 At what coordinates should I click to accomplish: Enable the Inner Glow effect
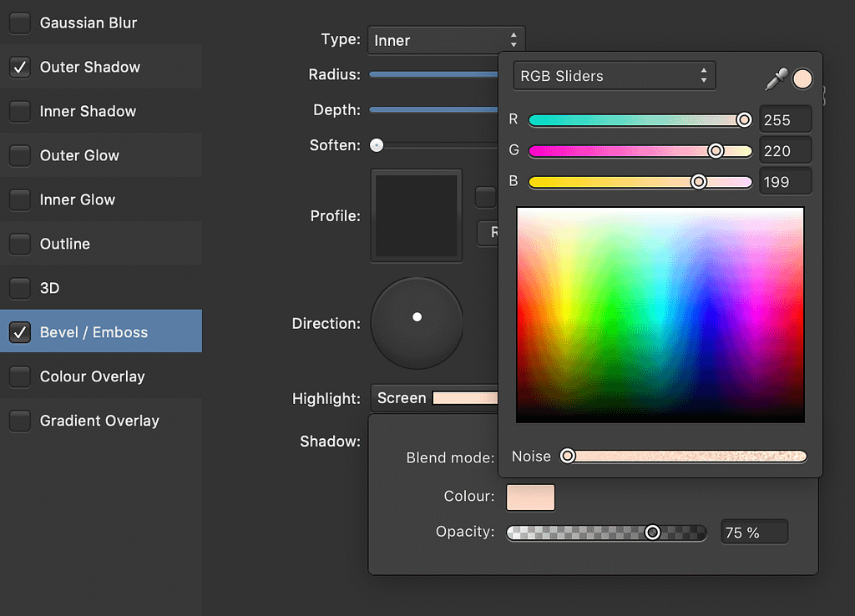point(20,199)
